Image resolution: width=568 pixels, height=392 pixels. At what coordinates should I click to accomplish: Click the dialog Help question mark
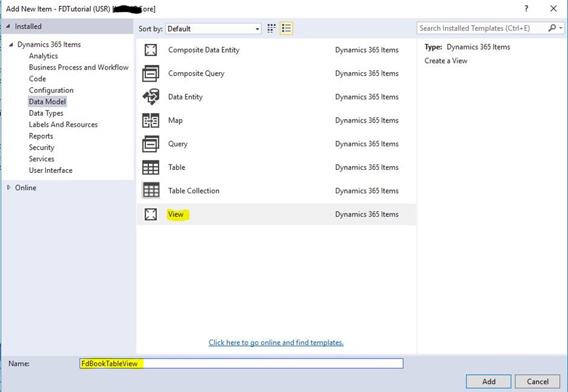[527, 8]
